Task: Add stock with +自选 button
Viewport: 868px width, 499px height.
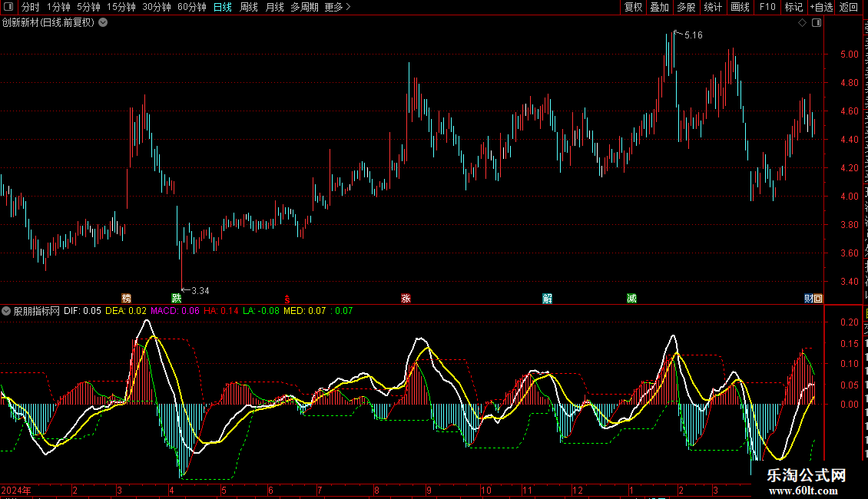Action: 821,7
